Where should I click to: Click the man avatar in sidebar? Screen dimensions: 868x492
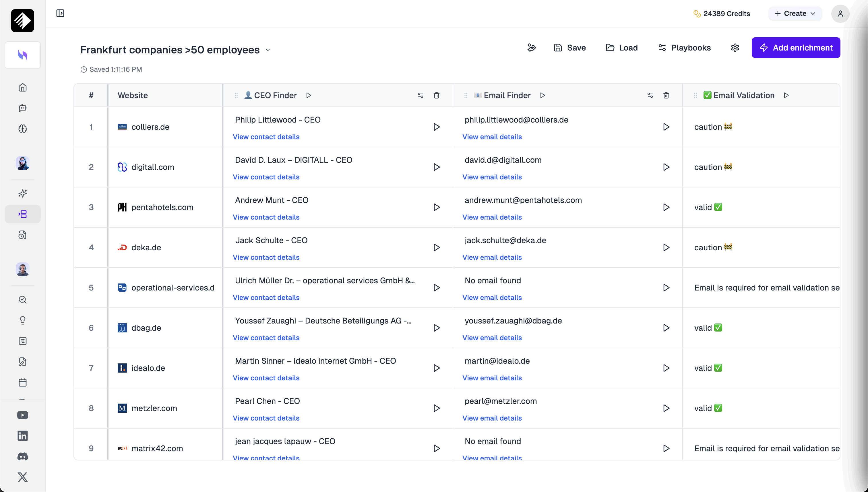point(23,269)
